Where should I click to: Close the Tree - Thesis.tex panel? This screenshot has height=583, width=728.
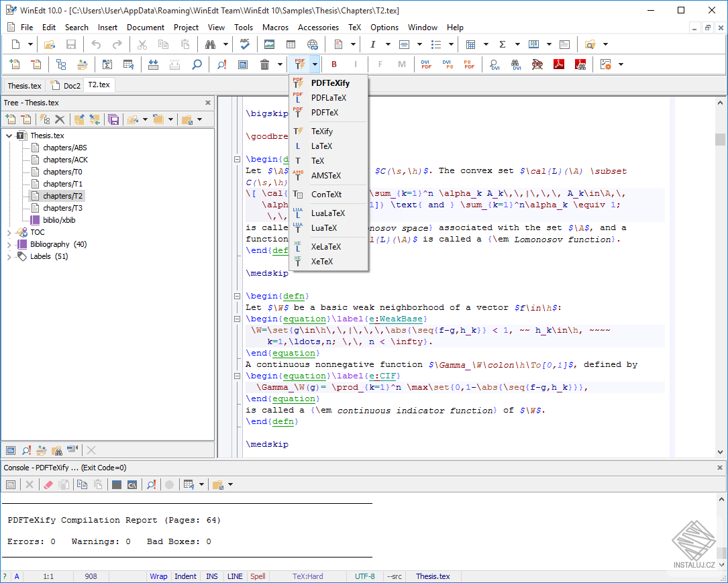point(208,103)
